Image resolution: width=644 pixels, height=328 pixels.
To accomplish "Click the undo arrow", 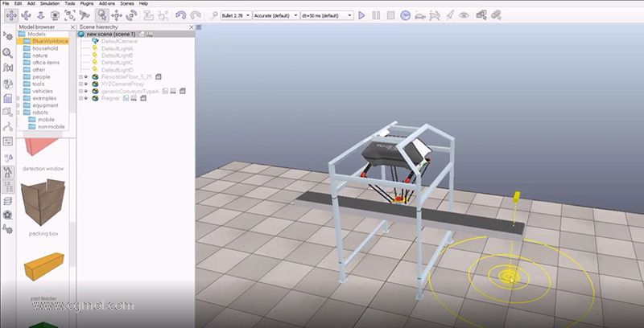I will click(x=180, y=15).
